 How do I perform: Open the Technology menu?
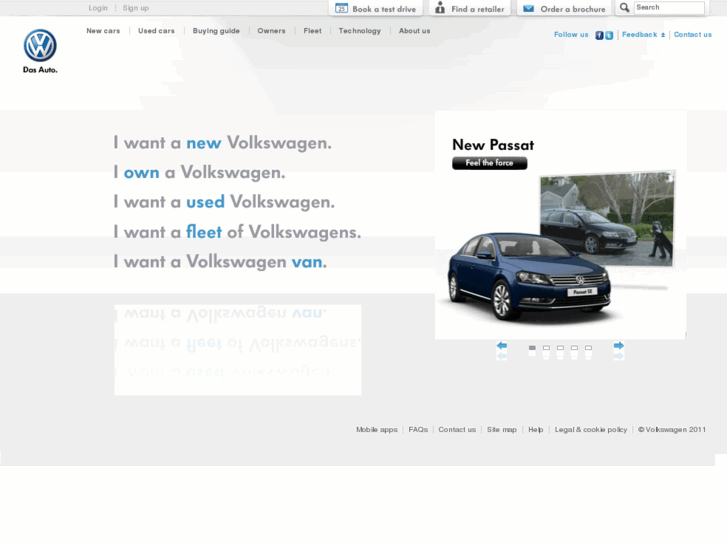(x=359, y=31)
